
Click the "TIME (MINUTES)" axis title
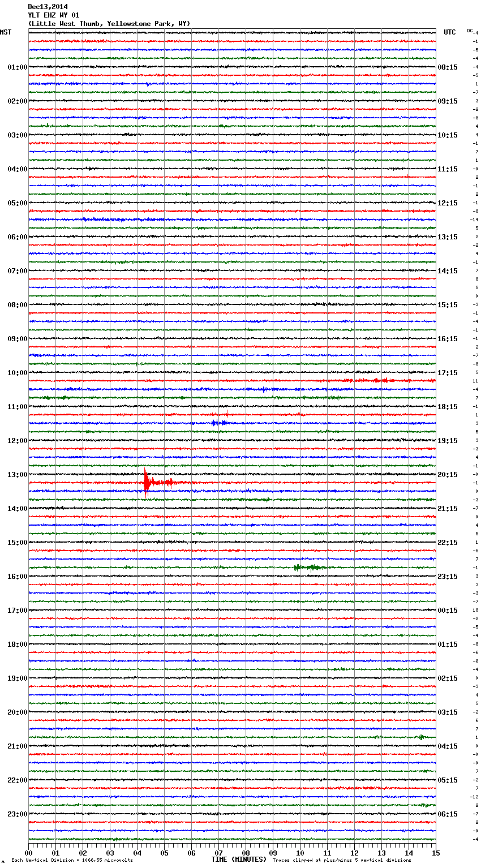point(239,860)
